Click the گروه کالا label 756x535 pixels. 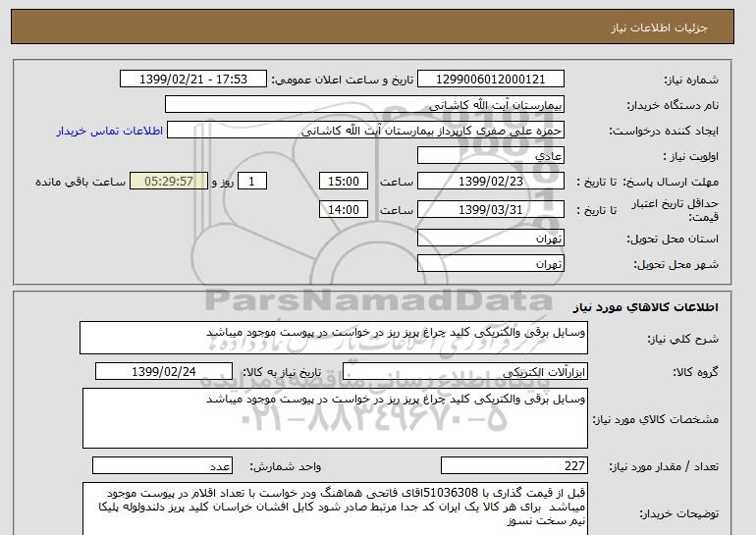click(696, 372)
